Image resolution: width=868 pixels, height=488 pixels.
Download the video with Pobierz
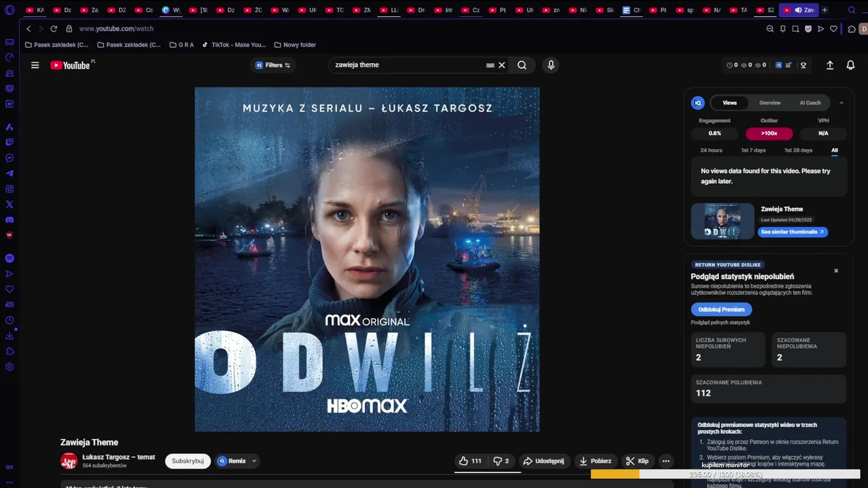595,461
